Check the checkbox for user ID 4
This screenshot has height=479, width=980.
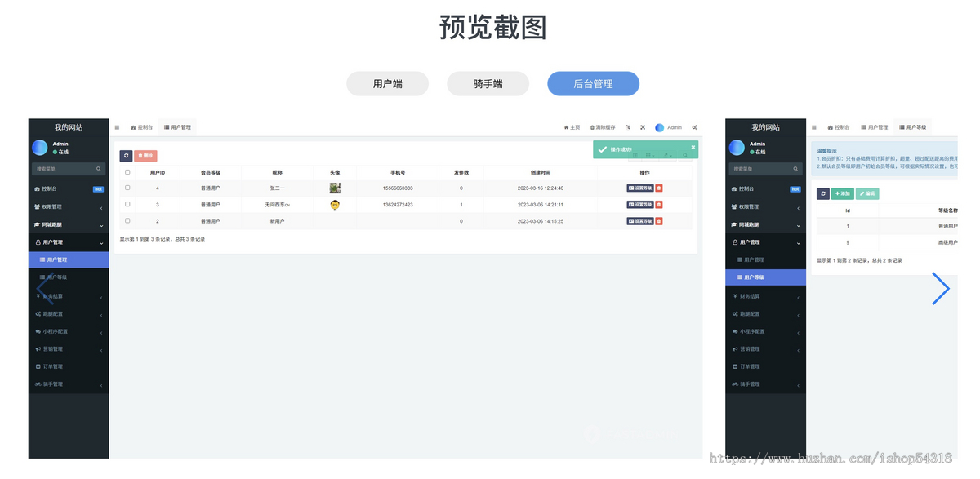pos(127,188)
